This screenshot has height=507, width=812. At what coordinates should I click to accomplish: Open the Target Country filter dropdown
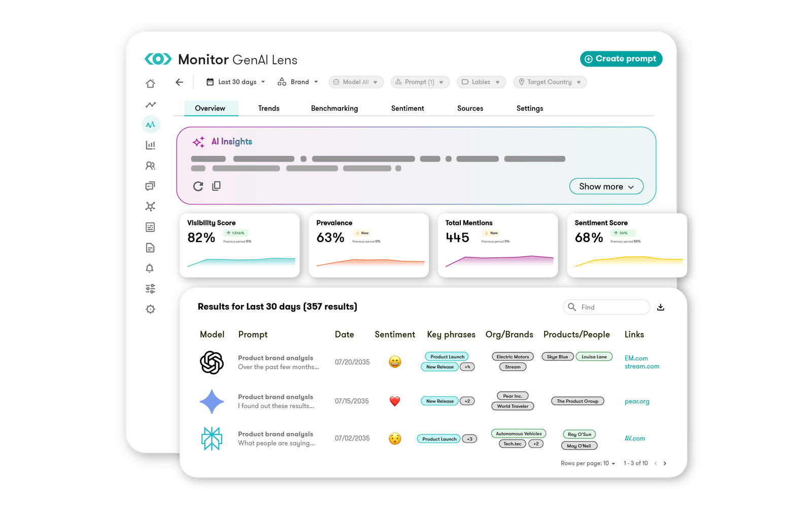pos(550,82)
